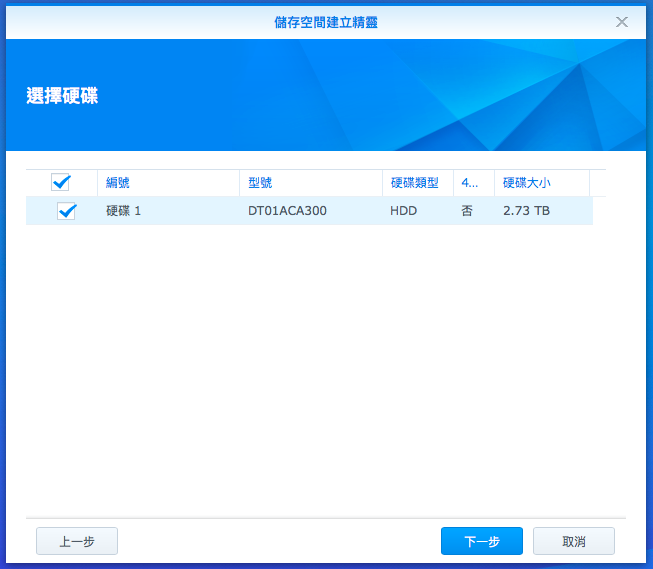Proceed with the 下一步 button
This screenshot has height=569, width=653.
click(x=481, y=541)
